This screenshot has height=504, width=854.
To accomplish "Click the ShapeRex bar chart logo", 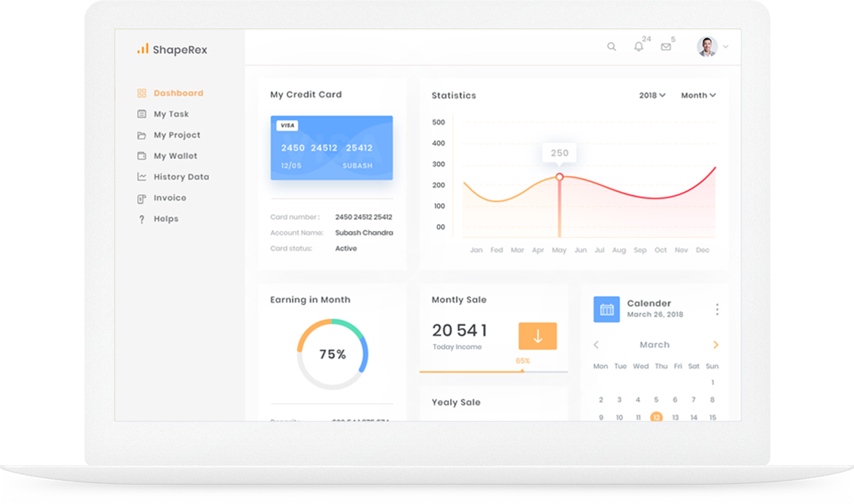I will tap(142, 49).
